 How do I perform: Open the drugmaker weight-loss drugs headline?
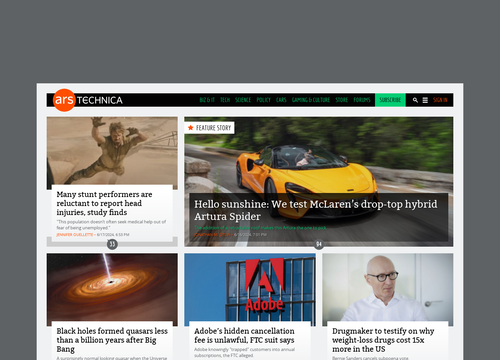(x=383, y=340)
